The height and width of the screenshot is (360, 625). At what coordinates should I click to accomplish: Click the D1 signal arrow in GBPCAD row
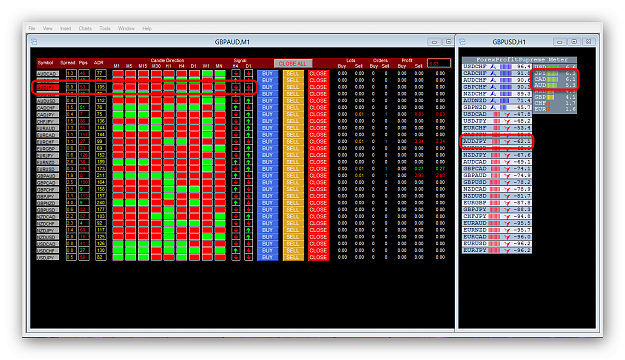248,182
